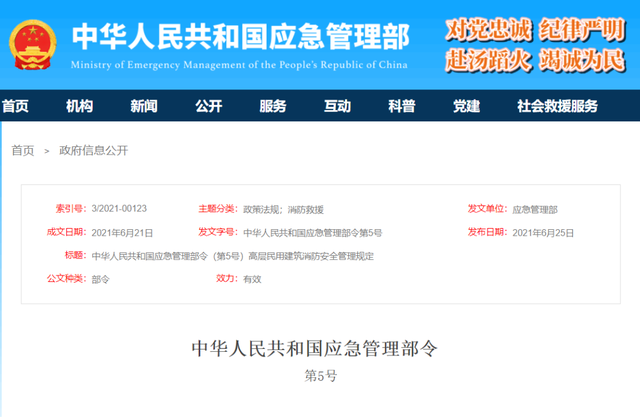Image resolution: width=640 pixels, height=417 pixels.
Task: Click the issuing unit value 应急管理部
Action: pyautogui.click(x=535, y=209)
